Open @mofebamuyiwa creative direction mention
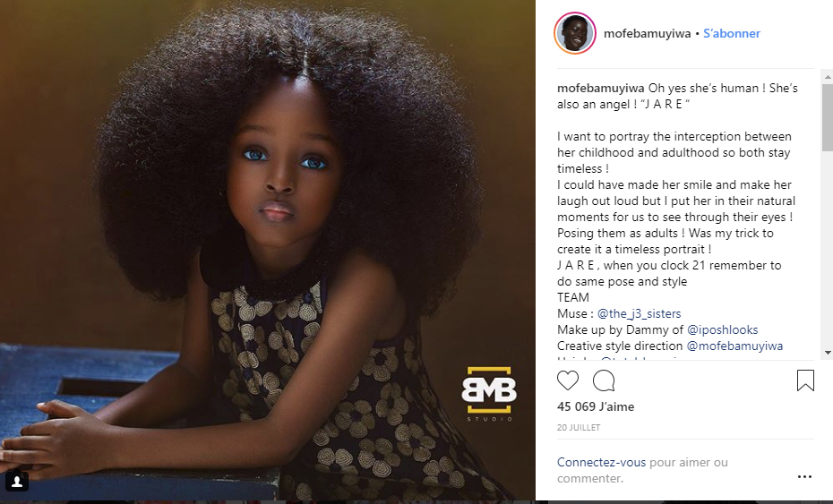 coord(734,346)
